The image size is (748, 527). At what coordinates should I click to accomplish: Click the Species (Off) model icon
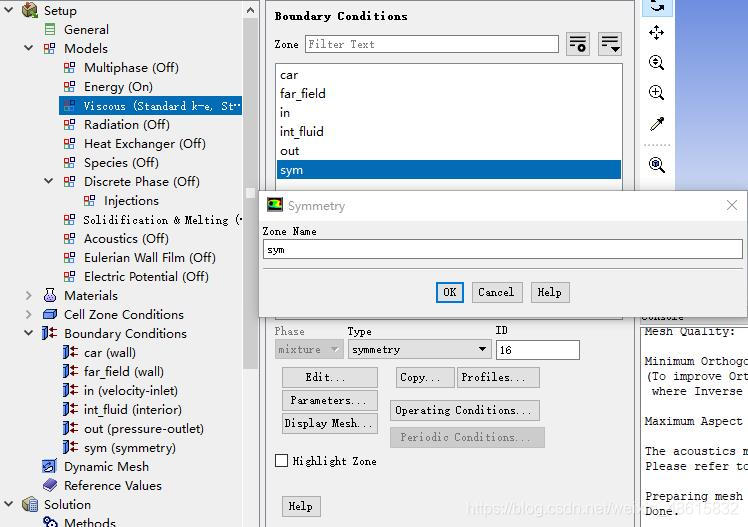(x=70, y=163)
